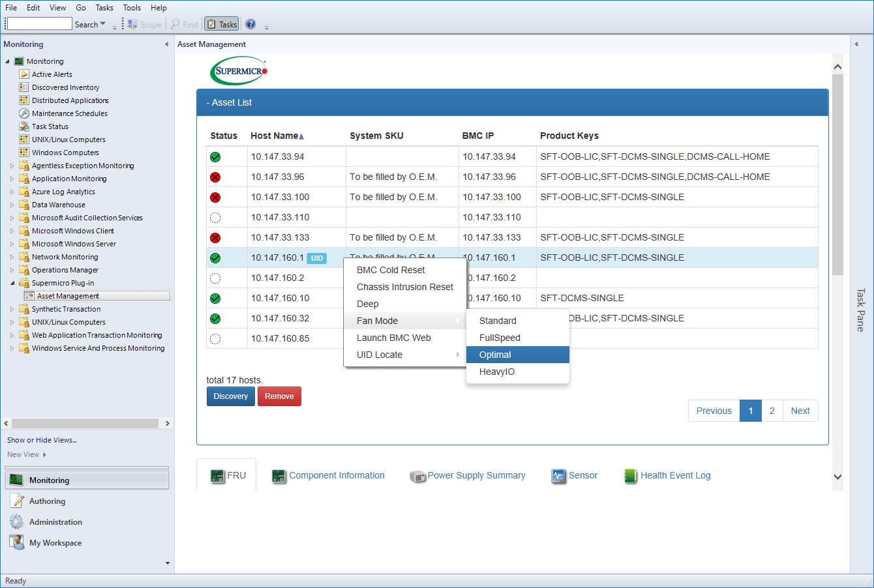Open the Search dropdown arrow
874x588 pixels.
pyautogui.click(x=103, y=24)
